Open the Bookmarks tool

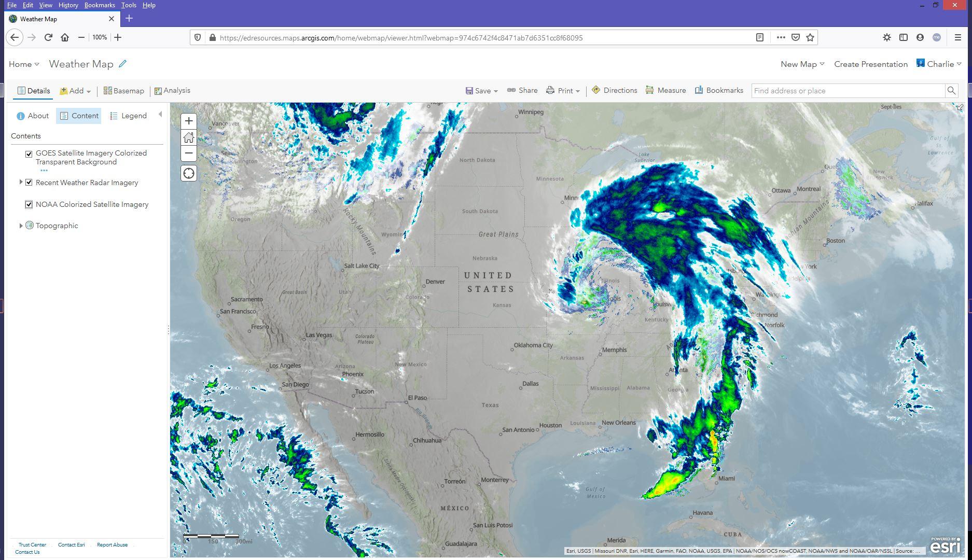[x=719, y=90]
